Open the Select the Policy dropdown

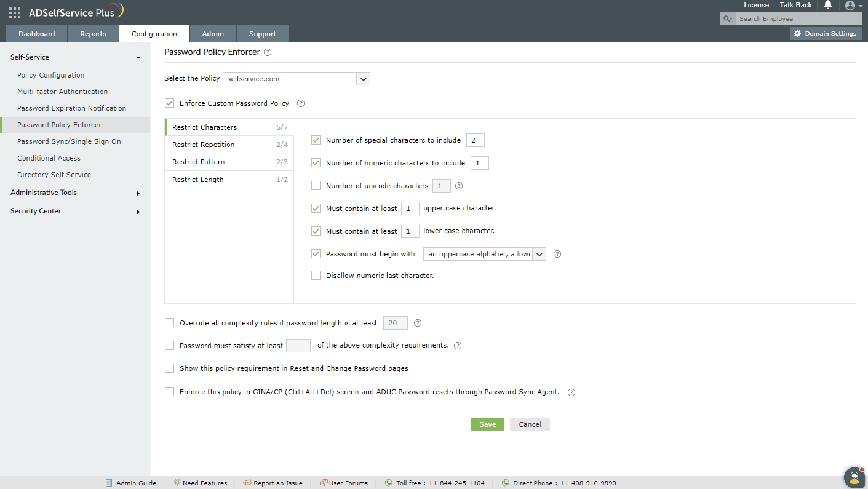click(x=363, y=79)
